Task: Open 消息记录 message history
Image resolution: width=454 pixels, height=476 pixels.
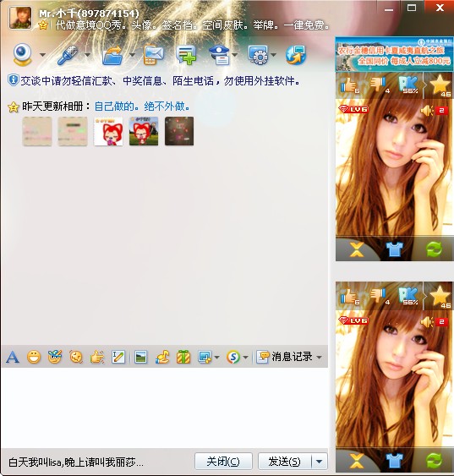Action: coord(284,357)
